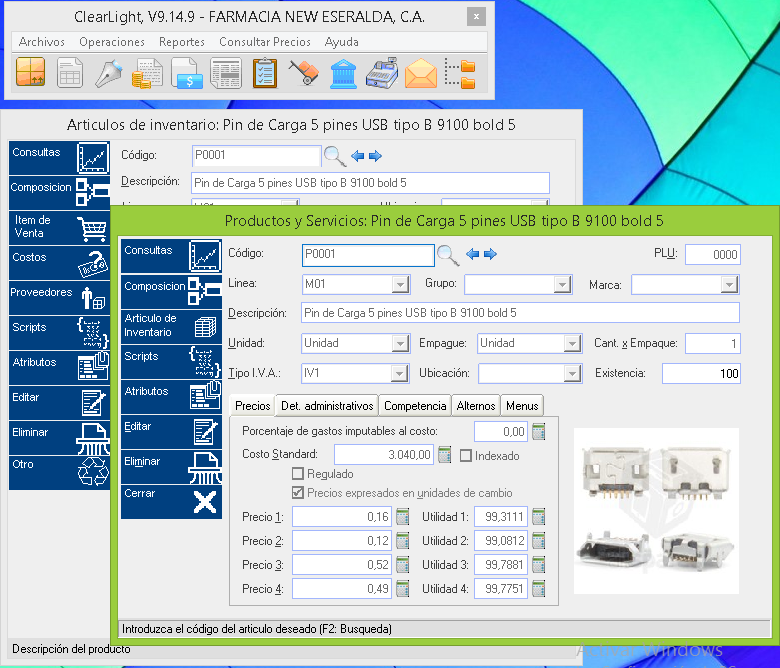
Task: Click the clipboard checklist icon in the toolbar
Action: tap(265, 74)
